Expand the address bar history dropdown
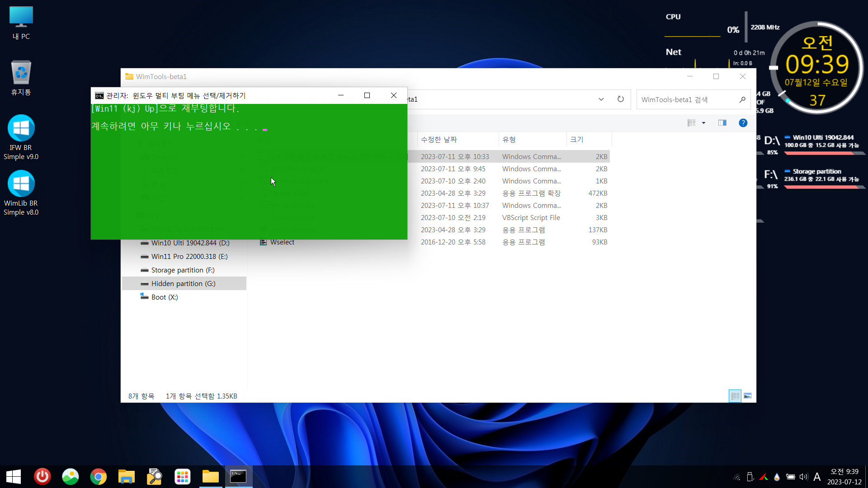Image resolution: width=868 pixels, height=488 pixels. point(601,99)
